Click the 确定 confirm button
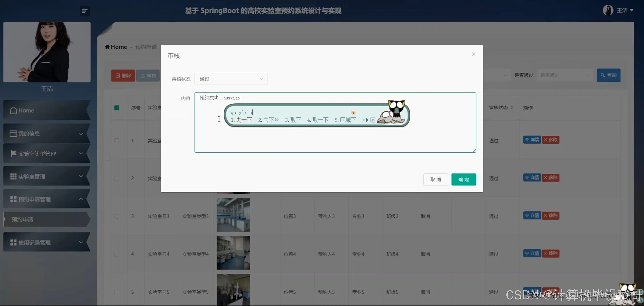The width and height of the screenshot is (644, 306). [464, 179]
